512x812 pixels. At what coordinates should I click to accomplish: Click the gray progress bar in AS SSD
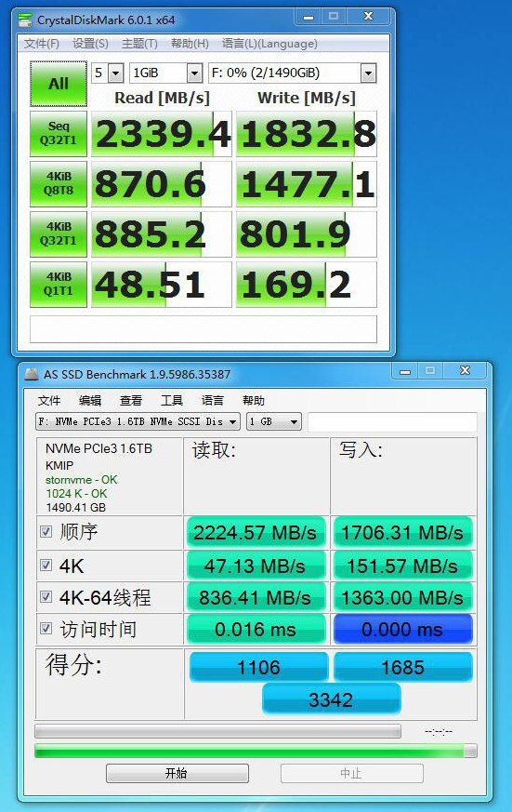pyautogui.click(x=217, y=731)
